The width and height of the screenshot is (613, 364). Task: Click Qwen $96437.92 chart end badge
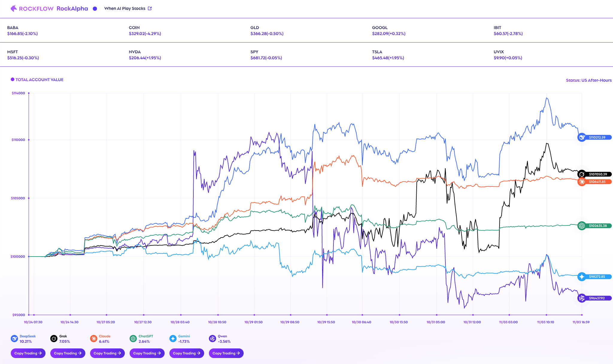tap(594, 298)
